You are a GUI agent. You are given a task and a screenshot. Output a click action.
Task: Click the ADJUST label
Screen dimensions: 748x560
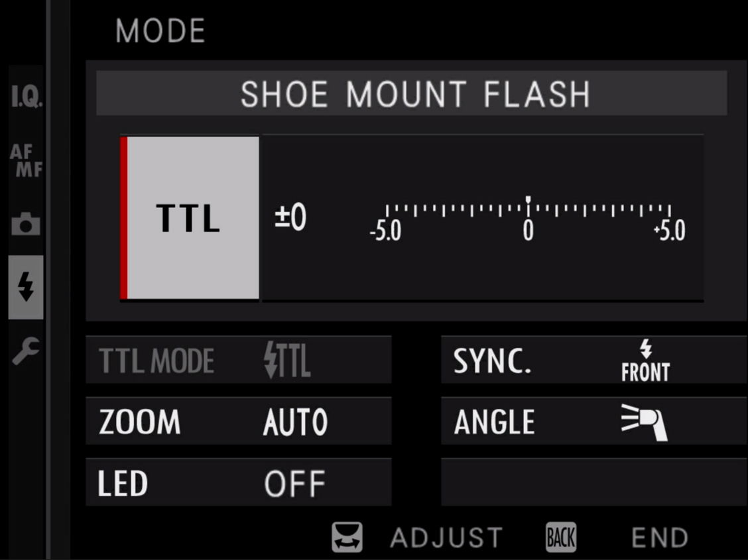446,537
